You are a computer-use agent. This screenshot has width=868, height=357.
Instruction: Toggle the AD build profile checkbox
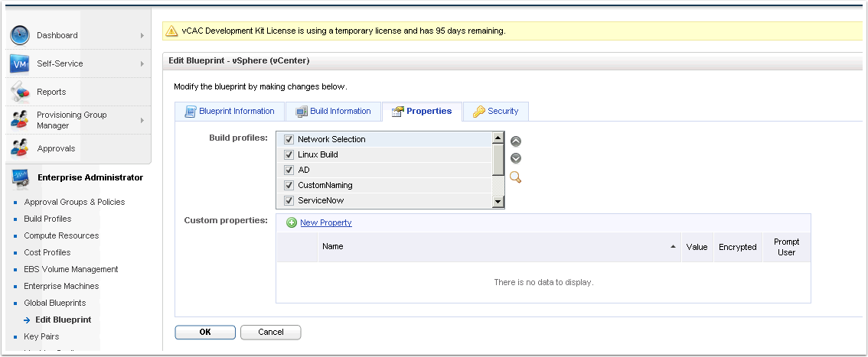click(289, 170)
